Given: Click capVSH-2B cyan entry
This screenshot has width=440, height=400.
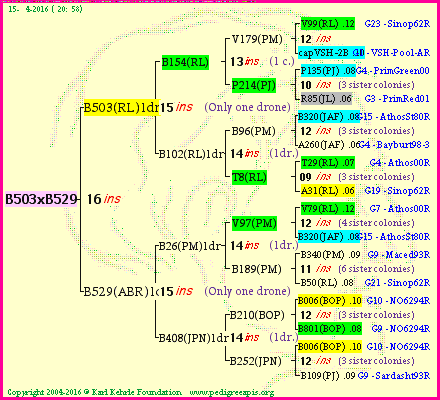Looking at the screenshot, I should click(x=331, y=53).
